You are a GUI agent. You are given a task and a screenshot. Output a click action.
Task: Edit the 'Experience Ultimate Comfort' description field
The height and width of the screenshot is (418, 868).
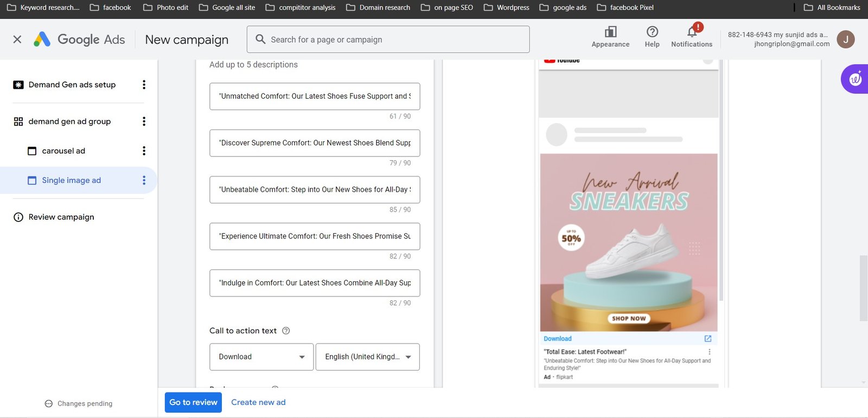point(315,236)
